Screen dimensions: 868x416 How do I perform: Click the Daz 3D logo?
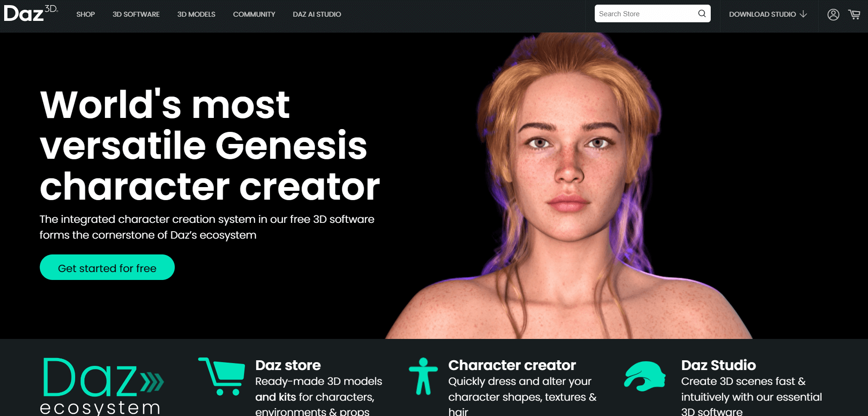(x=31, y=13)
